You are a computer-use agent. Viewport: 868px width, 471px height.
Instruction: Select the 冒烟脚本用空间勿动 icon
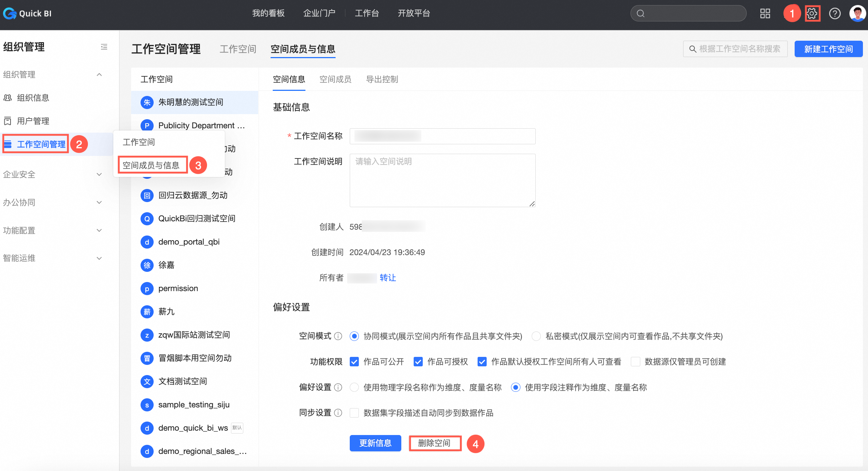(x=147, y=358)
